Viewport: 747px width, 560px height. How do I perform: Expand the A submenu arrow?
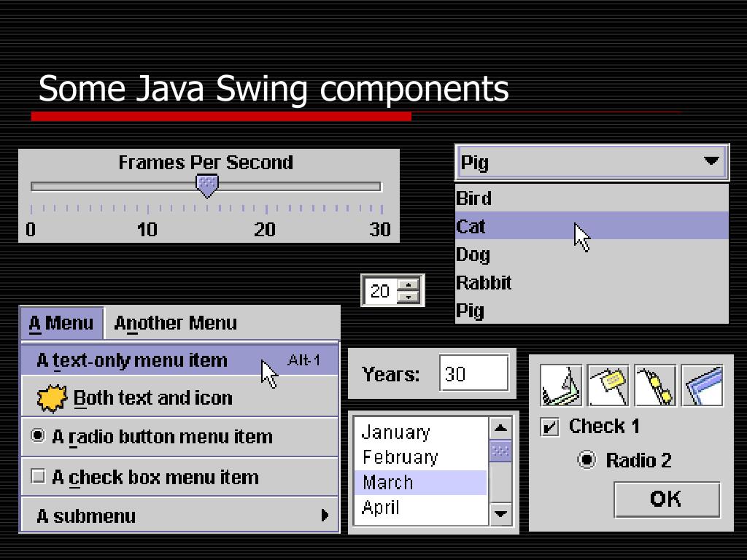pyautogui.click(x=325, y=516)
